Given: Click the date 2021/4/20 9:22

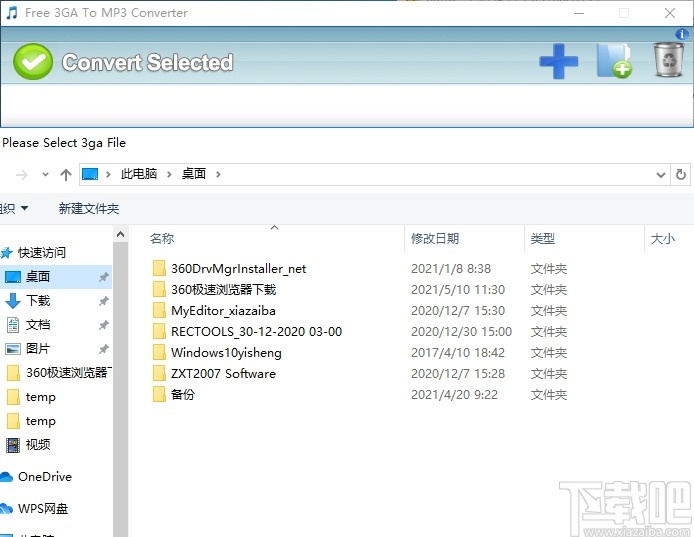Looking at the screenshot, I should pyautogui.click(x=455, y=394).
